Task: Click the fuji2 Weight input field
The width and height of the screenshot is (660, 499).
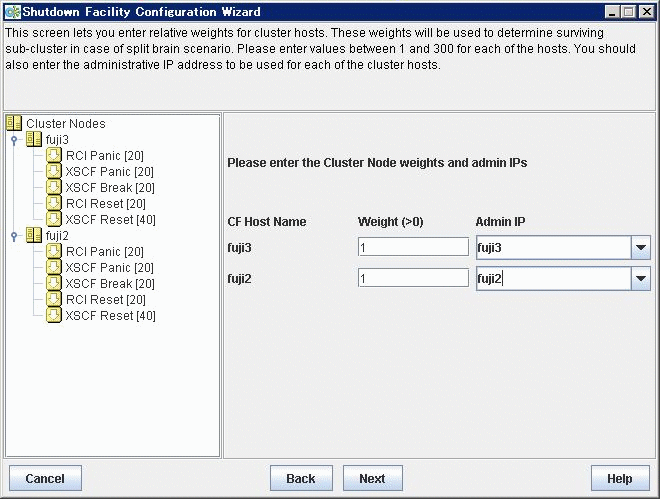Action: point(413,278)
